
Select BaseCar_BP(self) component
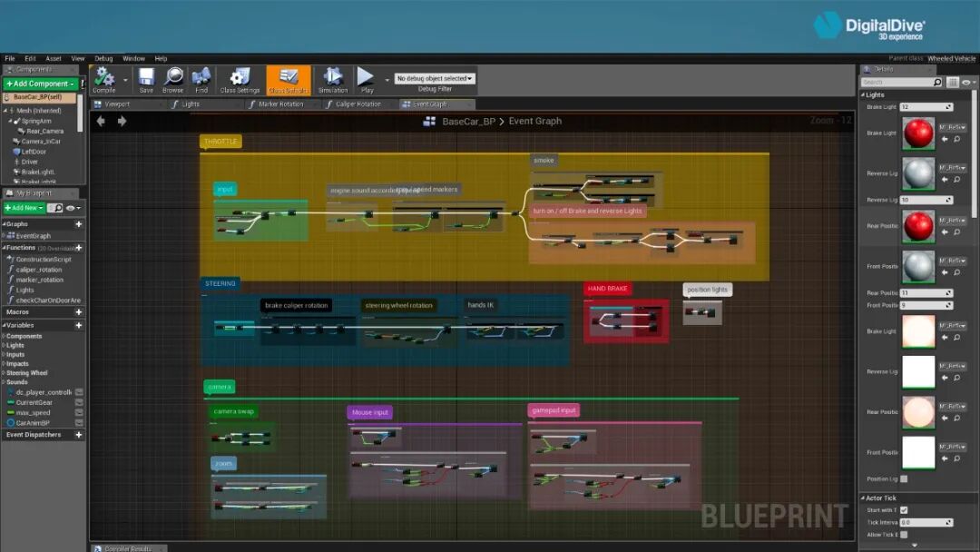39,97
